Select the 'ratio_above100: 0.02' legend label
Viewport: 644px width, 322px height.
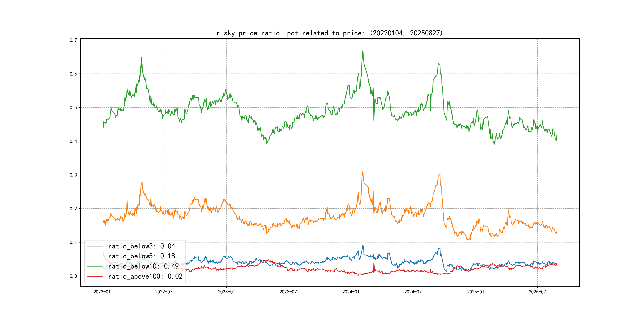(x=145, y=276)
